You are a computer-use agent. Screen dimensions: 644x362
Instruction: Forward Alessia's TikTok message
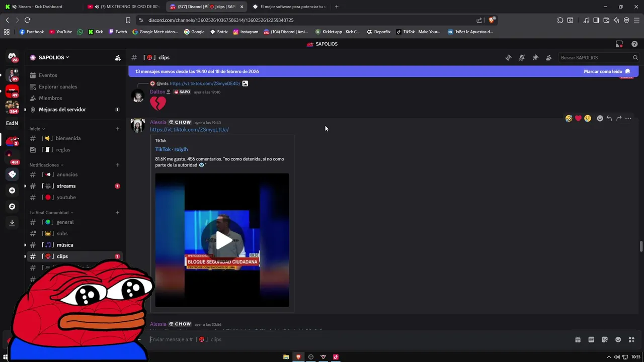point(619,119)
